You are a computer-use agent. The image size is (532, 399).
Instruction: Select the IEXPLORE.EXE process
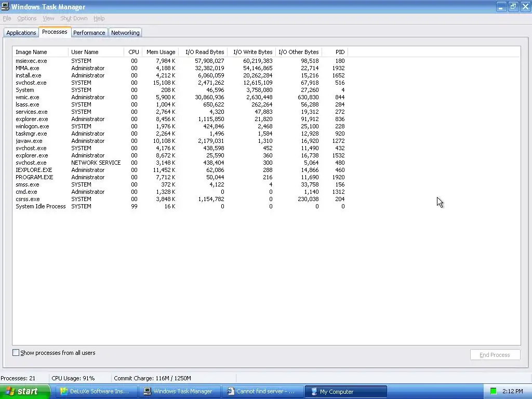[x=180, y=170]
